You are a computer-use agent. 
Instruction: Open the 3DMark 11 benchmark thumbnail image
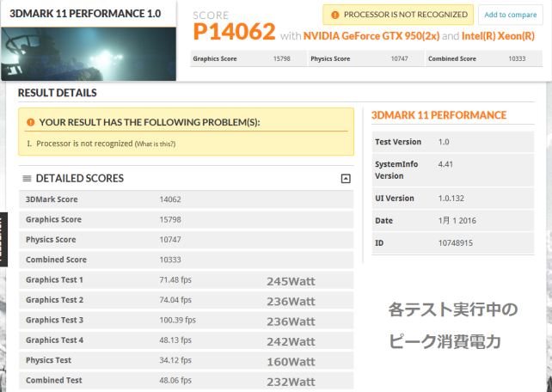click(89, 54)
